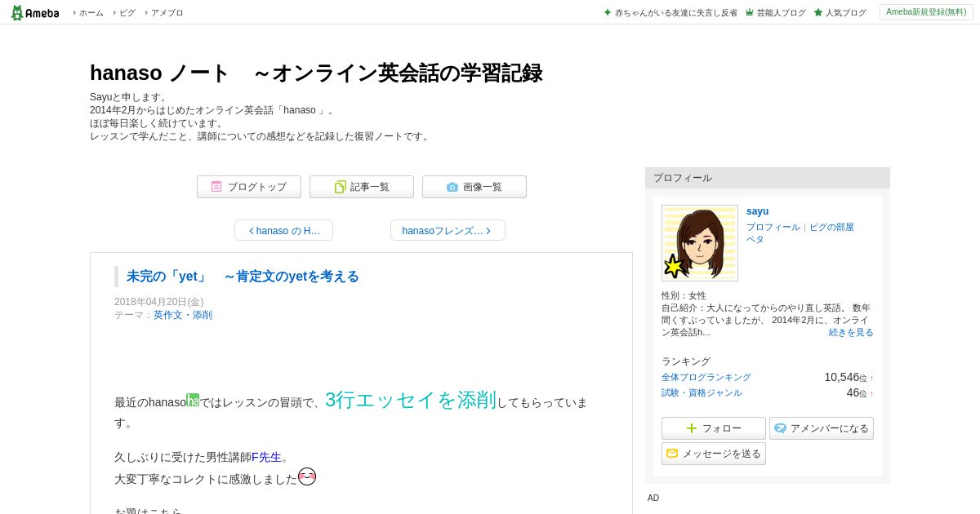Click the crown icon beside 芸能人ブログ

750,13
